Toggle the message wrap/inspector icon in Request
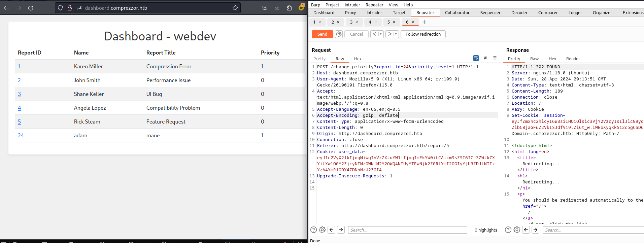This screenshot has width=644, height=243. [x=476, y=58]
